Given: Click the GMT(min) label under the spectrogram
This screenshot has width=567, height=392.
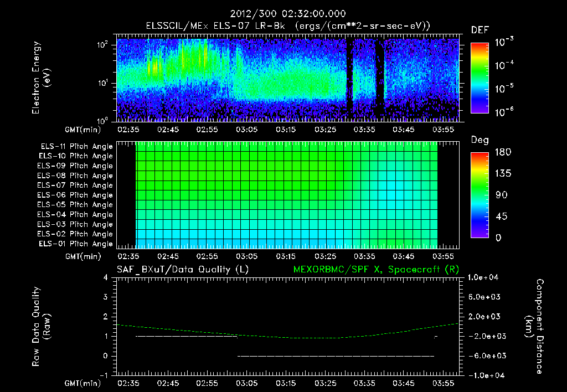Looking at the screenshot, I should [83, 130].
